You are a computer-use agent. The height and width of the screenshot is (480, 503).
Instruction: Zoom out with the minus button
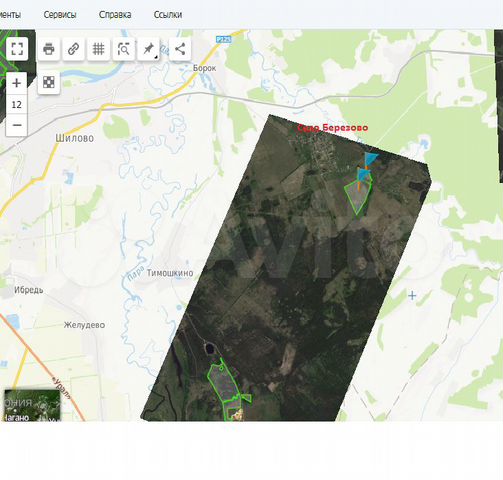point(16,125)
